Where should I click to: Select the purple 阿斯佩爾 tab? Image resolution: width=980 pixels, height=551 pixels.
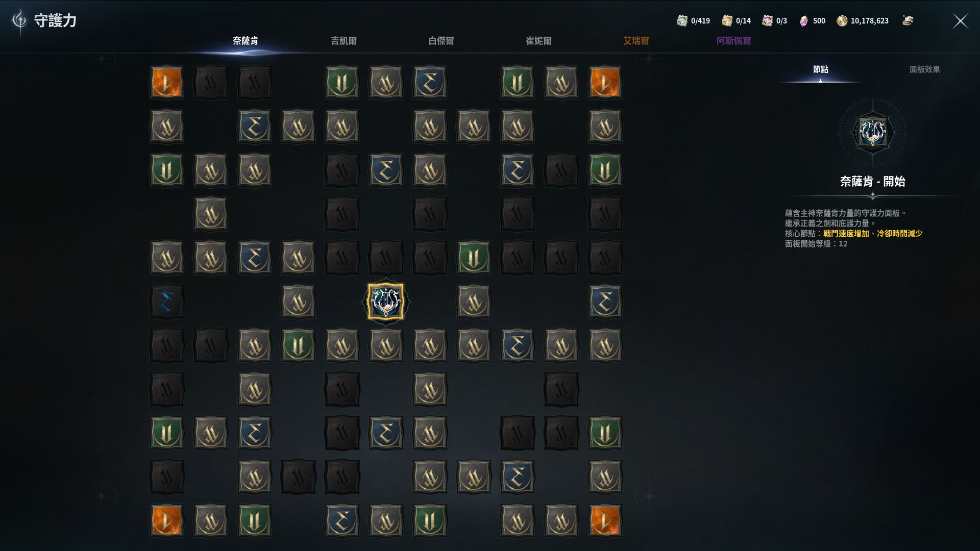[x=733, y=41]
